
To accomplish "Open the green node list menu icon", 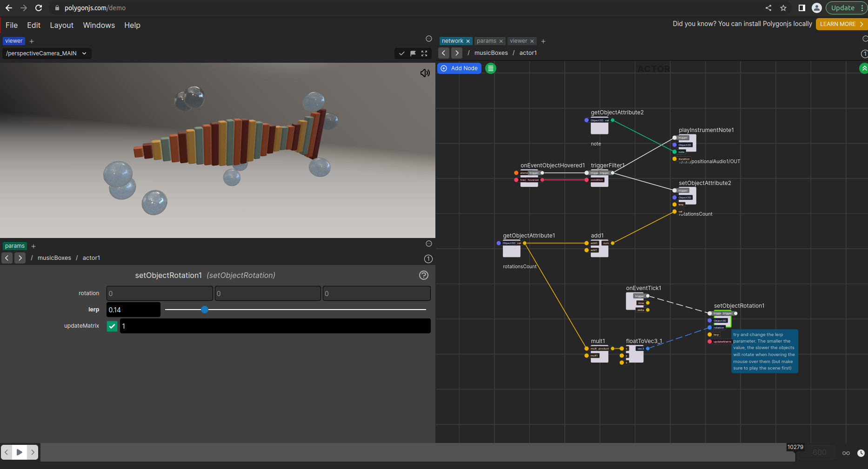I will 490,68.
